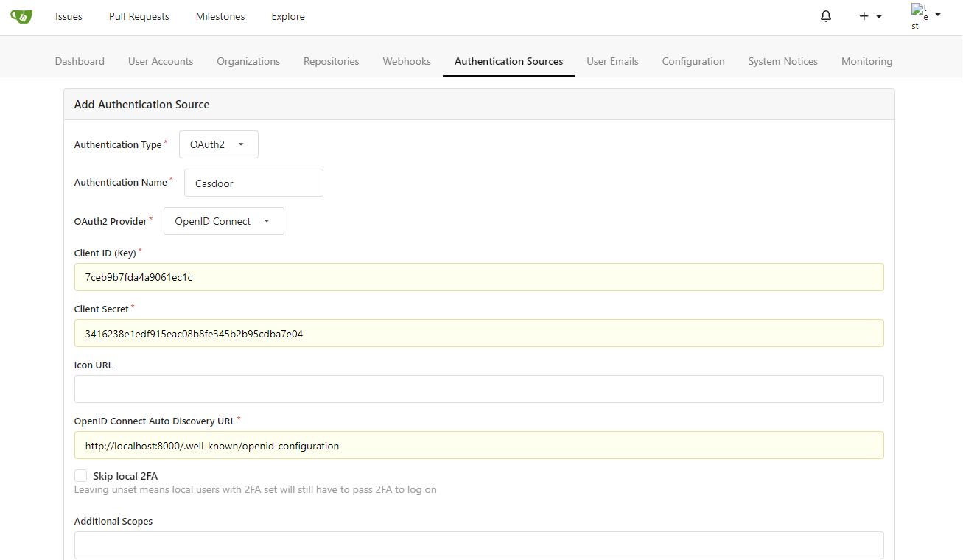Expand the dropdown arrow beside the avatar
The width and height of the screenshot is (963, 560).
tap(936, 15)
